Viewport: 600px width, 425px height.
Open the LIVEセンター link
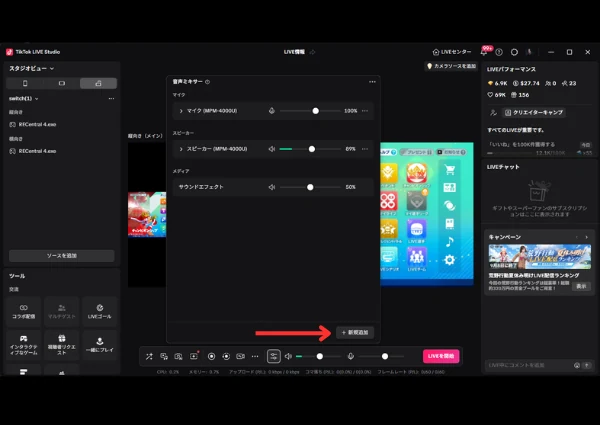pyautogui.click(x=452, y=52)
